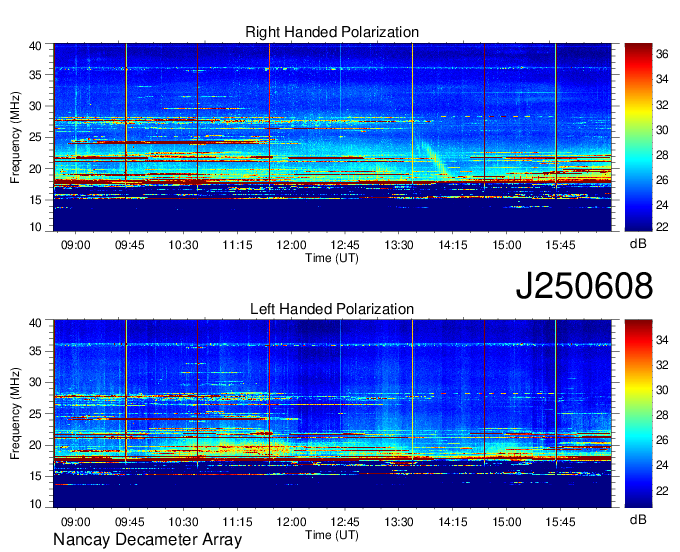Click the 10:30 tick of Left Handed plot
680x552 pixels.
click(x=183, y=522)
